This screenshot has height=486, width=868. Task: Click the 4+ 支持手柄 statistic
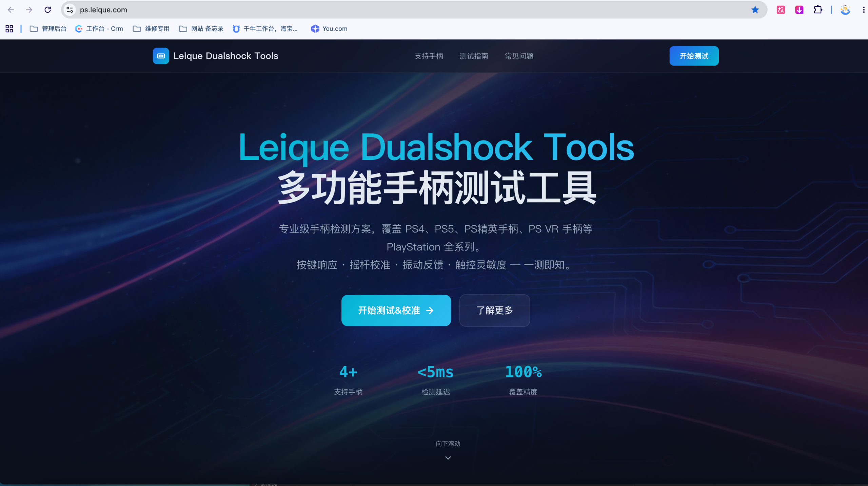click(348, 380)
